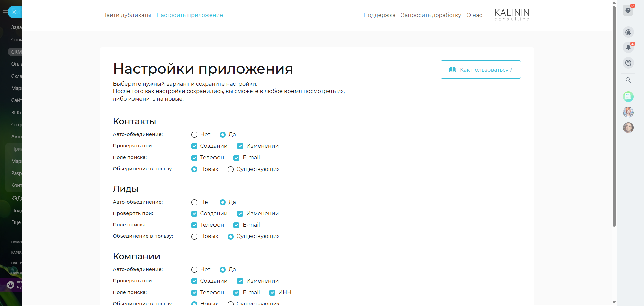Select Нет for Контакты auto-merge

[x=194, y=135]
